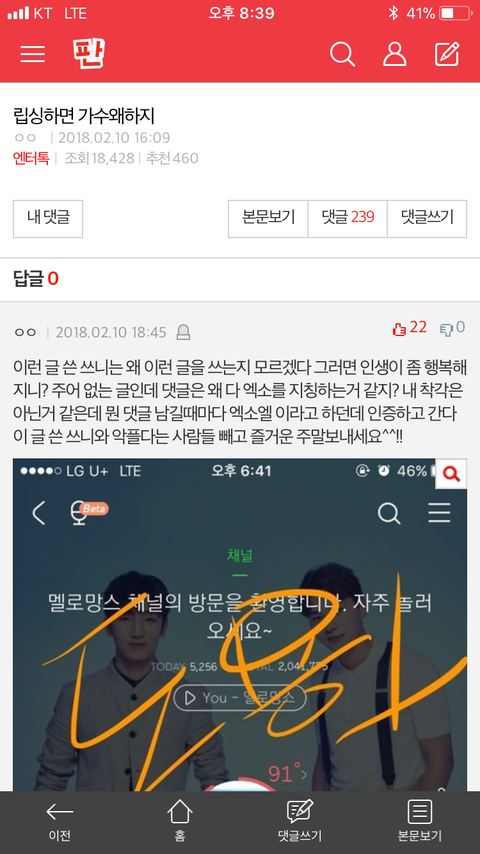Tap 본문보기 in the bottom navigation bar
Image resolution: width=480 pixels, height=854 pixels.
(x=420, y=821)
